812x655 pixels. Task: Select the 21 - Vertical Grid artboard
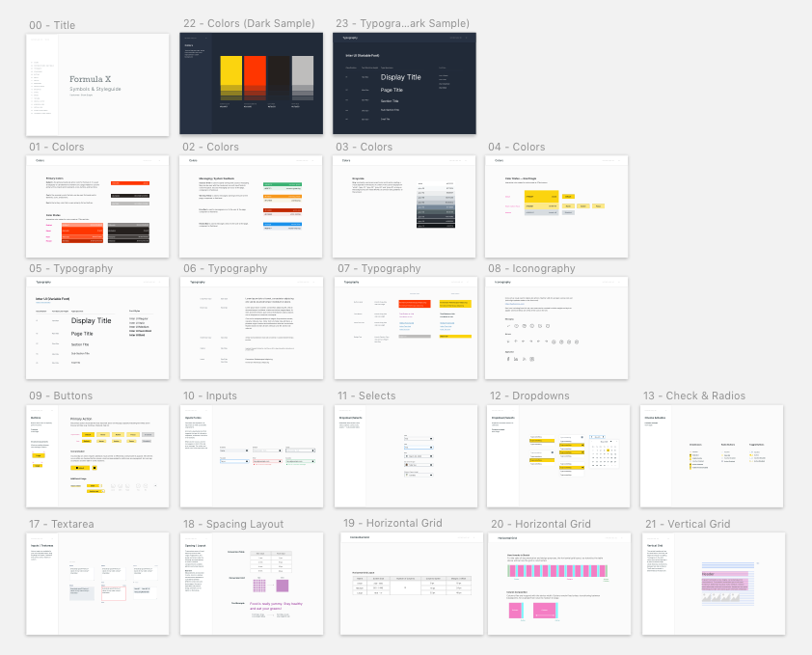click(x=714, y=584)
